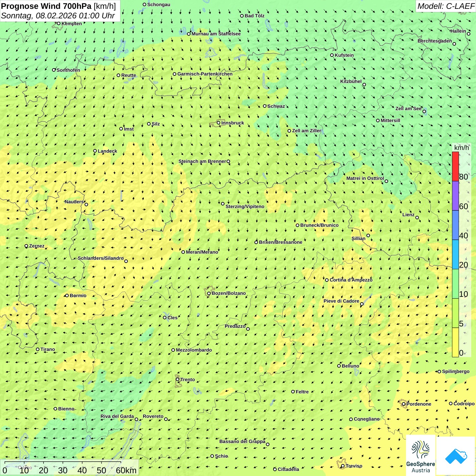476x476 pixels.
Task: Click the 'Belluno' place label
Action: point(351,366)
